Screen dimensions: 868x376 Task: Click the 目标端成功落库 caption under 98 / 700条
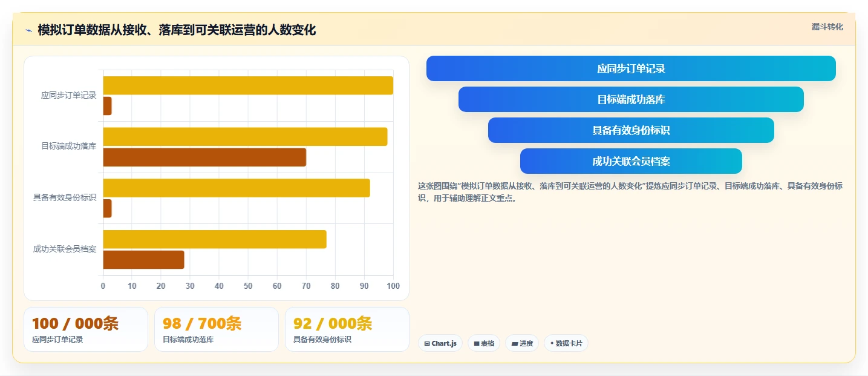coord(188,340)
